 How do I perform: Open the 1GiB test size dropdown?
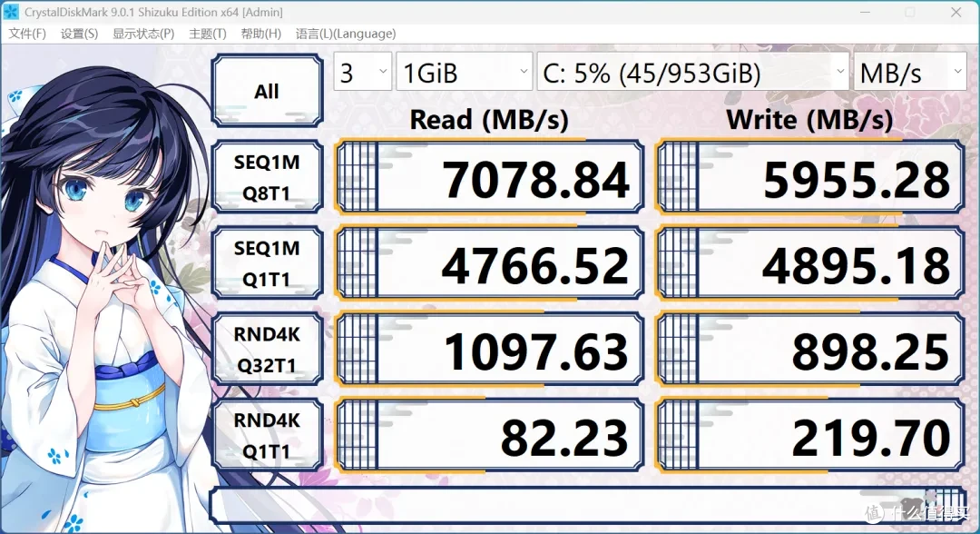465,73
